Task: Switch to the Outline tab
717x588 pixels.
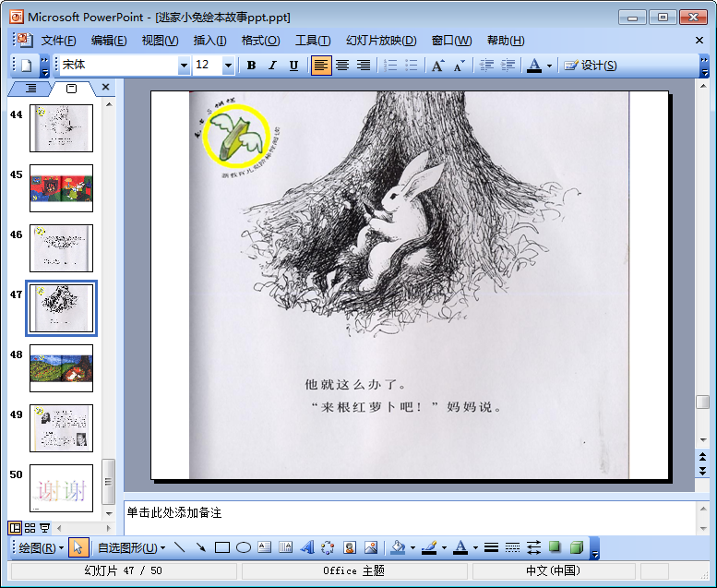Action: (x=30, y=89)
